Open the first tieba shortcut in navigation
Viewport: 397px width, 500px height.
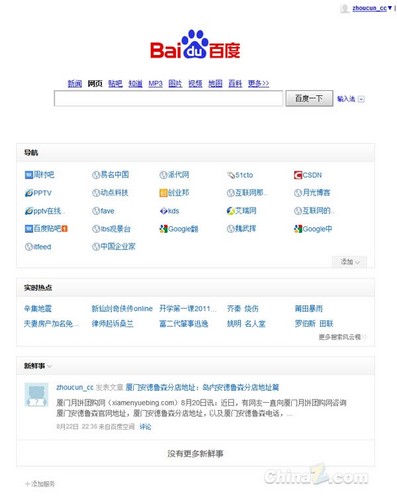point(29,175)
